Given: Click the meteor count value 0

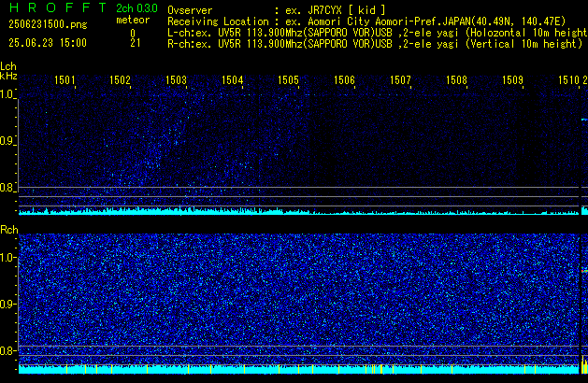Looking at the screenshot, I should point(133,33).
